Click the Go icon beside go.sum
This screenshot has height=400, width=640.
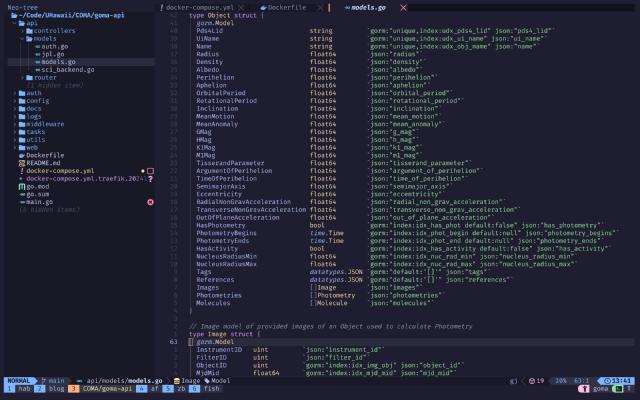[22, 194]
